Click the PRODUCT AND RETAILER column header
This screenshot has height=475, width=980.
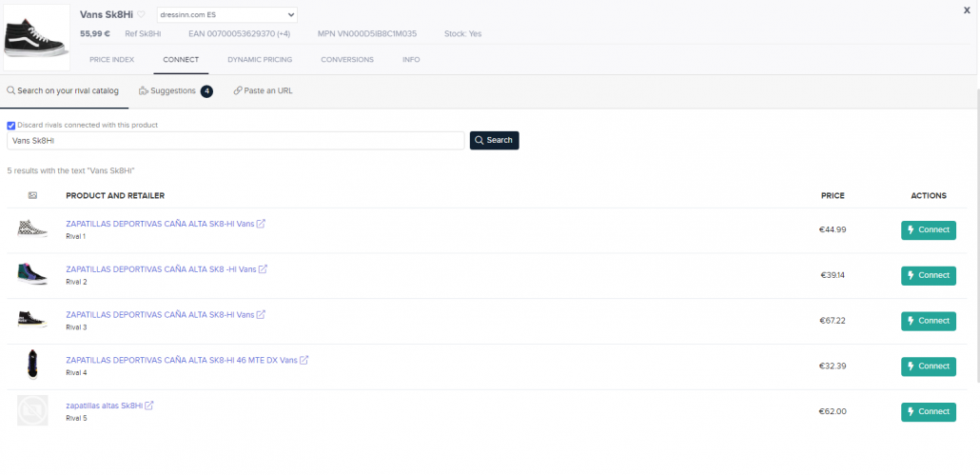(115, 196)
